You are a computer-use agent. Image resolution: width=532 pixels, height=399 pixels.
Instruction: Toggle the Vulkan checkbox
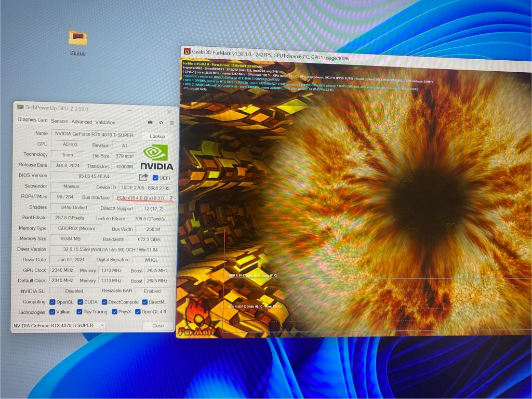tap(52, 312)
